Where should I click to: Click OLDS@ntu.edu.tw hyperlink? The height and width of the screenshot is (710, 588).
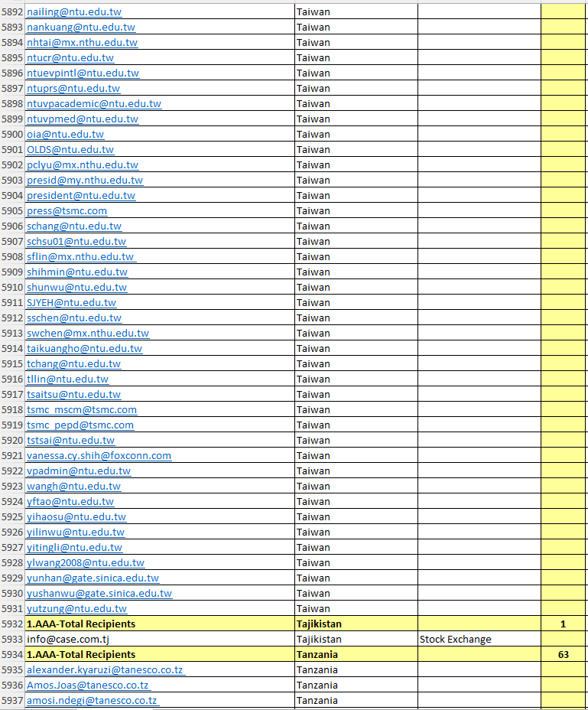coord(70,150)
